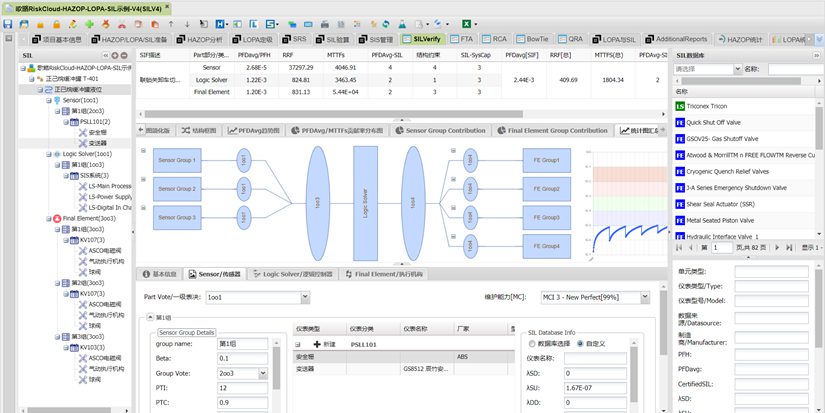Open the Part Vote 1oo1 dropdown

304,297
